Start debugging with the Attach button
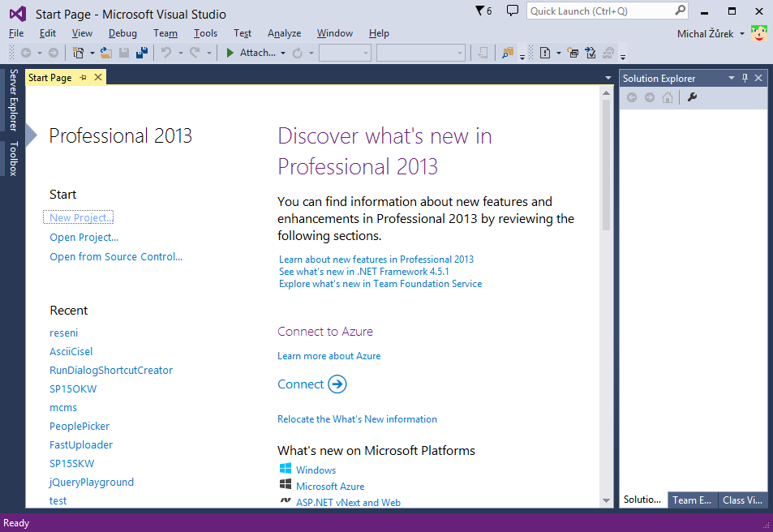 (x=250, y=54)
